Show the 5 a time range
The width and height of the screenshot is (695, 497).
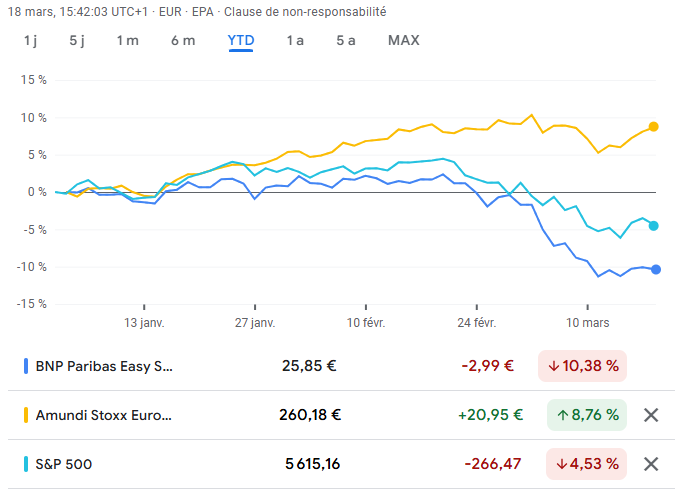(x=346, y=40)
